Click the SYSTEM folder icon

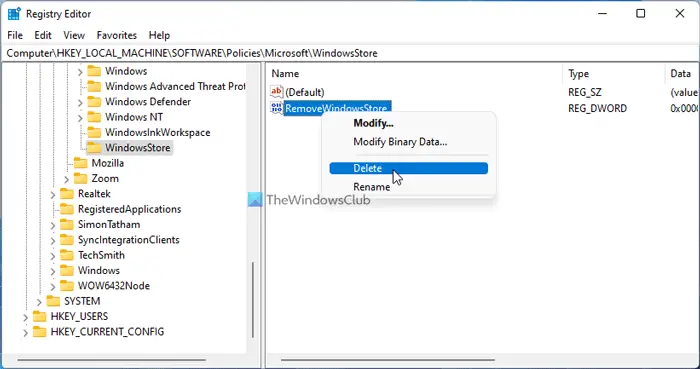(53, 301)
